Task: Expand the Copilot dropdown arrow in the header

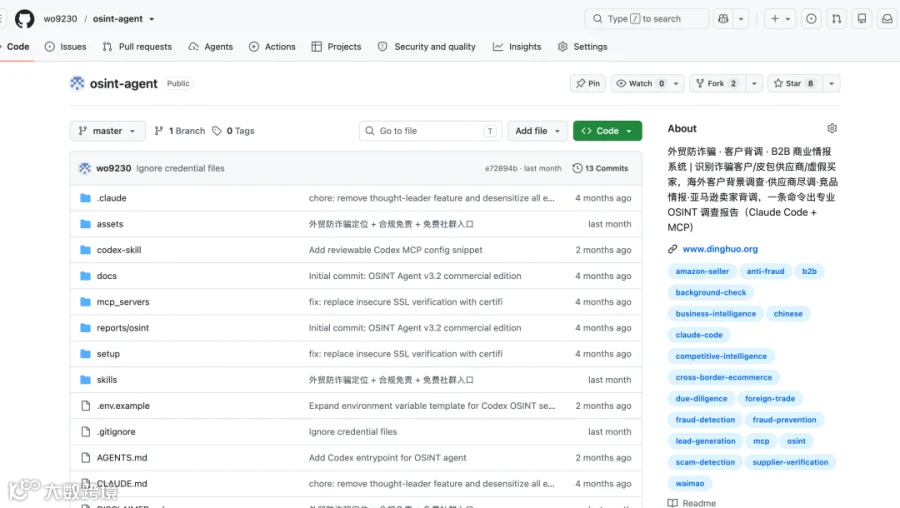Action: point(741,19)
